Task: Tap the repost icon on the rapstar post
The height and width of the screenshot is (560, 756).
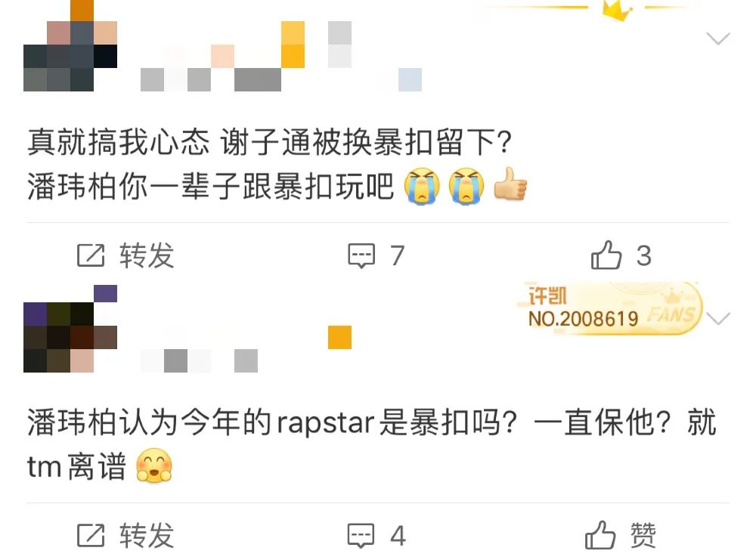Action: click(x=91, y=535)
